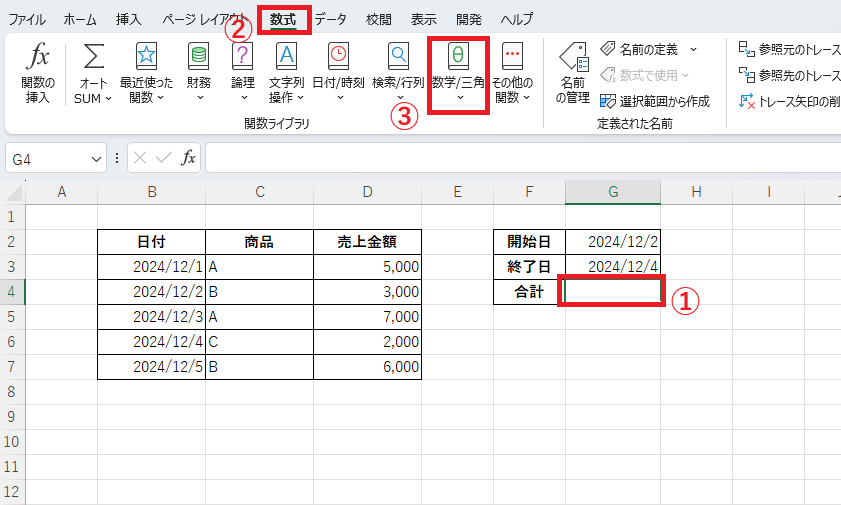Screen dimensions: 841x505
Task: Select row 10 header
Action: click(x=12, y=442)
